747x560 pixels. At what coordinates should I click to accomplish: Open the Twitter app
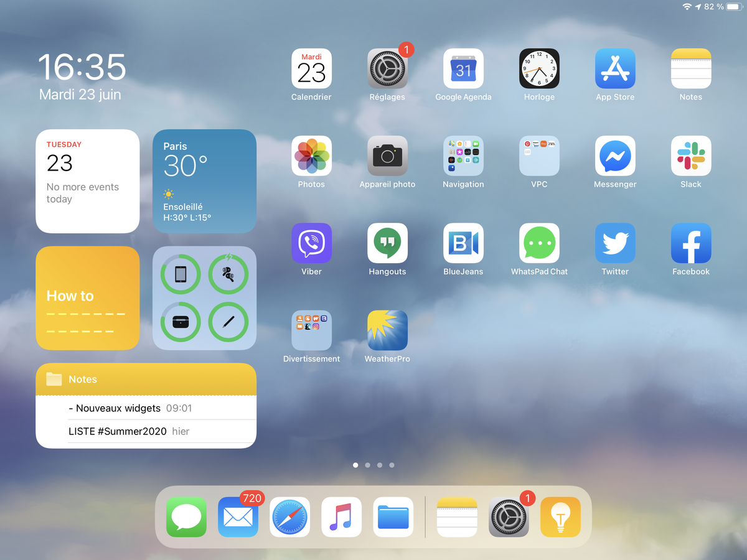coord(615,243)
